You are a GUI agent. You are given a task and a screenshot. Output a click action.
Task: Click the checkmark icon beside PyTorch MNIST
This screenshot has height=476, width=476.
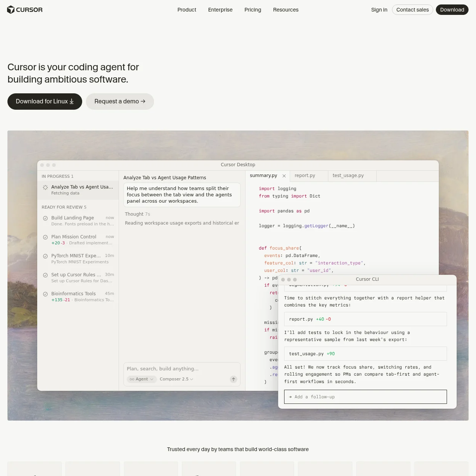coord(45,256)
